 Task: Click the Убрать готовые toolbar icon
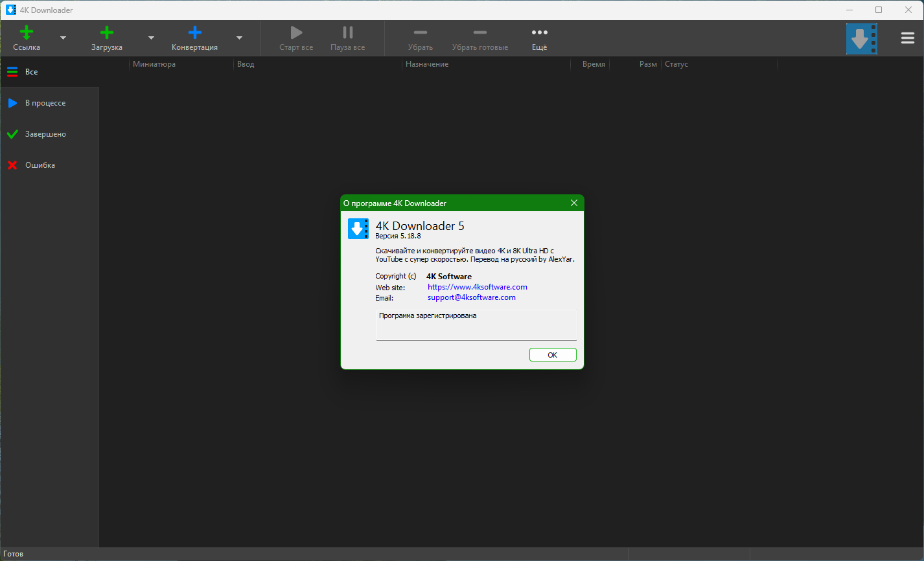click(x=480, y=33)
